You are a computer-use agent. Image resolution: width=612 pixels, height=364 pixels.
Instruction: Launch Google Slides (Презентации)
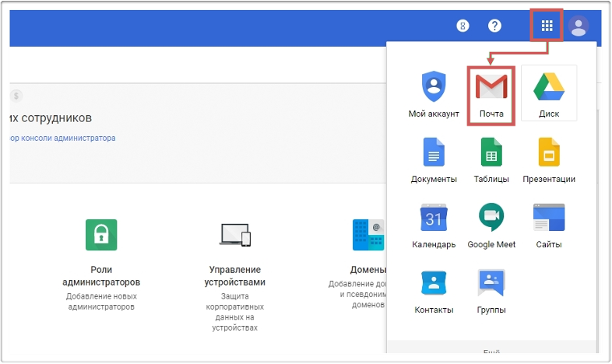click(548, 159)
